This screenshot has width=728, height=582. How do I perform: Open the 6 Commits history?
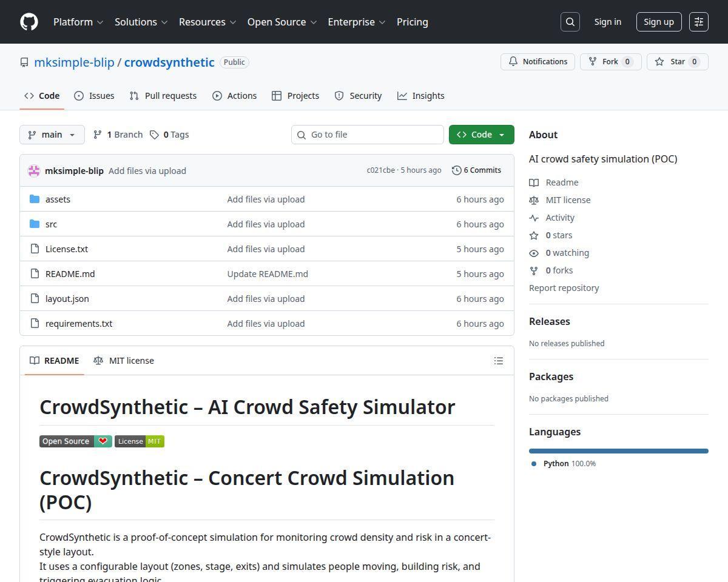(477, 170)
